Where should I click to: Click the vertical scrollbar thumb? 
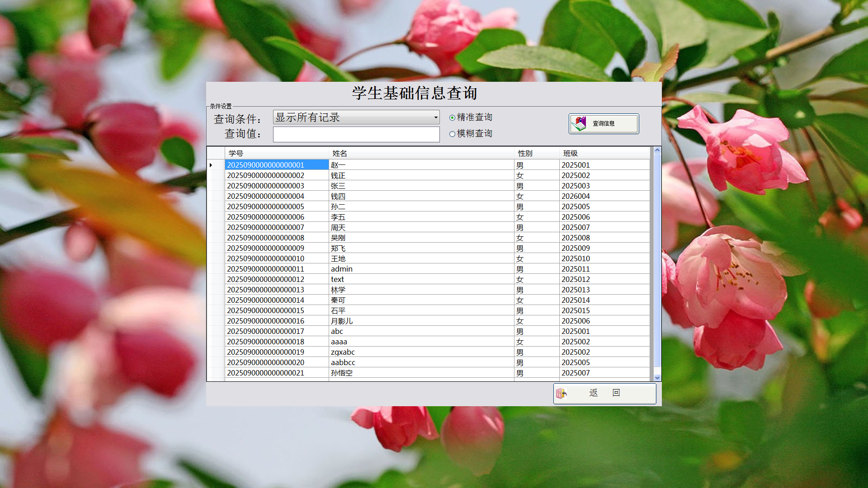(x=657, y=260)
